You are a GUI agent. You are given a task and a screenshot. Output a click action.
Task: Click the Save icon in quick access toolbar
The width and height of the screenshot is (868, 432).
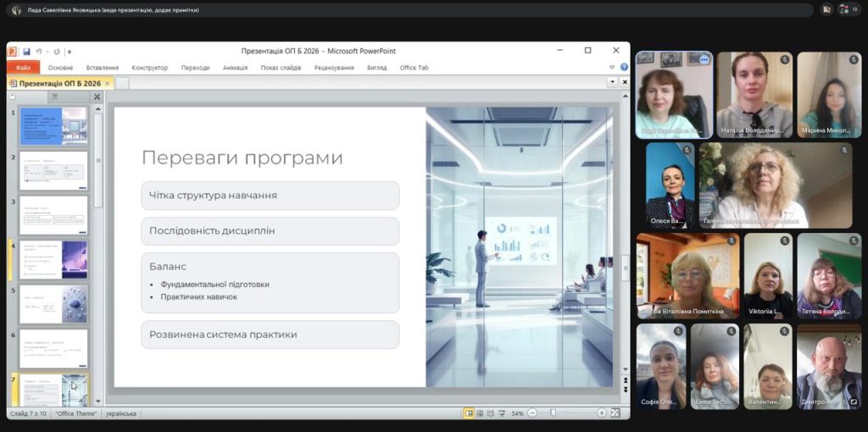pos(27,52)
